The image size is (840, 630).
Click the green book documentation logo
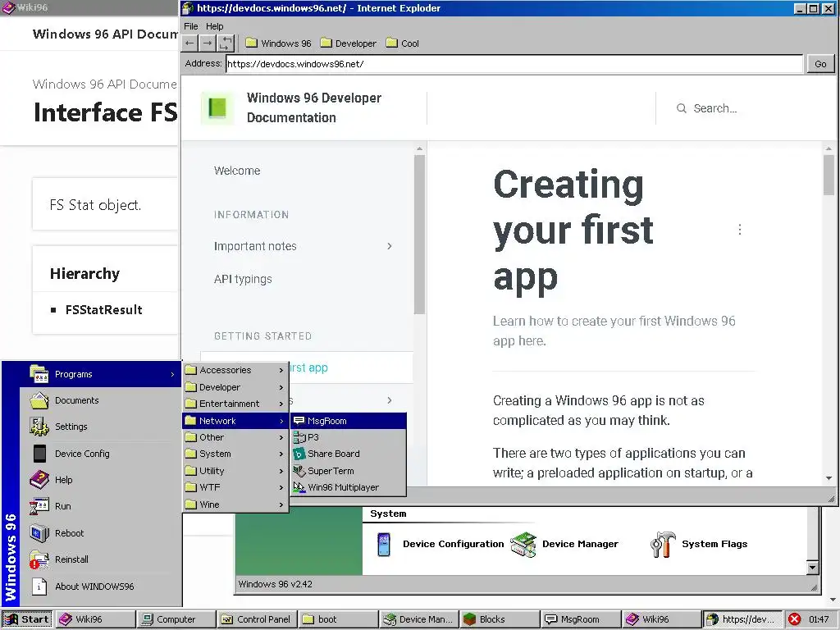coord(217,107)
